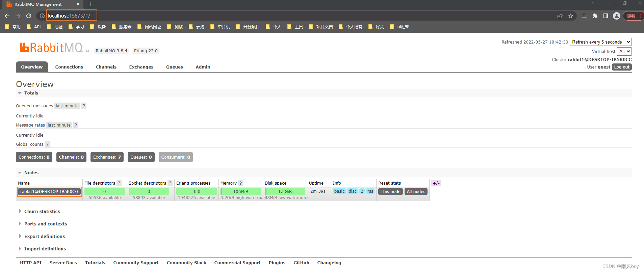Open the Virtual host dropdown
The image size is (644, 272).
click(x=624, y=52)
